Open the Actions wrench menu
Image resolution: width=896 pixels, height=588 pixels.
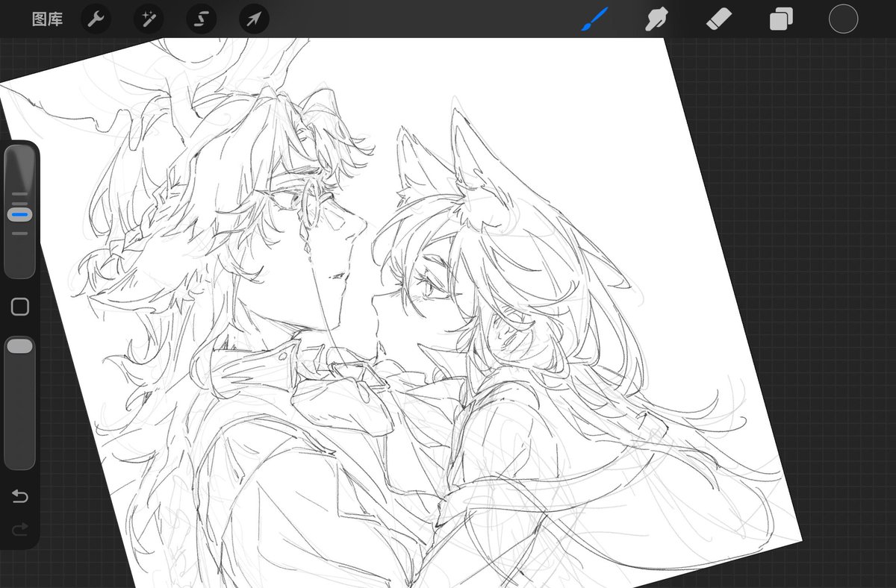tap(96, 19)
